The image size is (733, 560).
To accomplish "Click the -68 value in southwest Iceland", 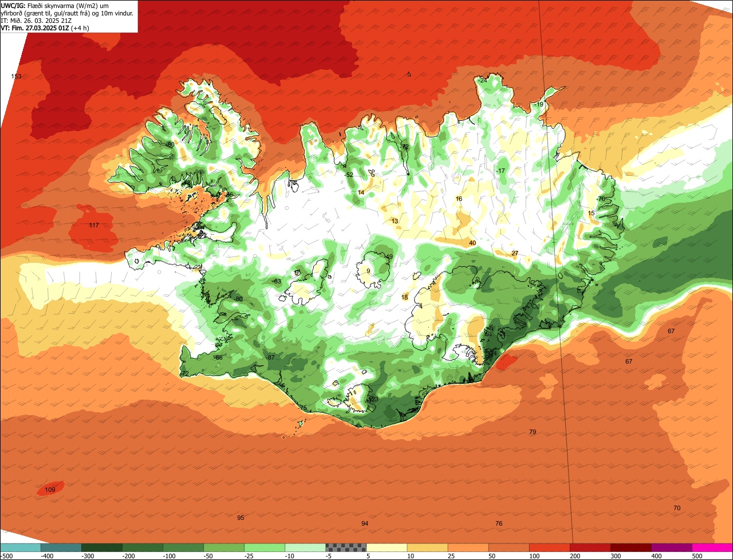I will pyautogui.click(x=218, y=357).
